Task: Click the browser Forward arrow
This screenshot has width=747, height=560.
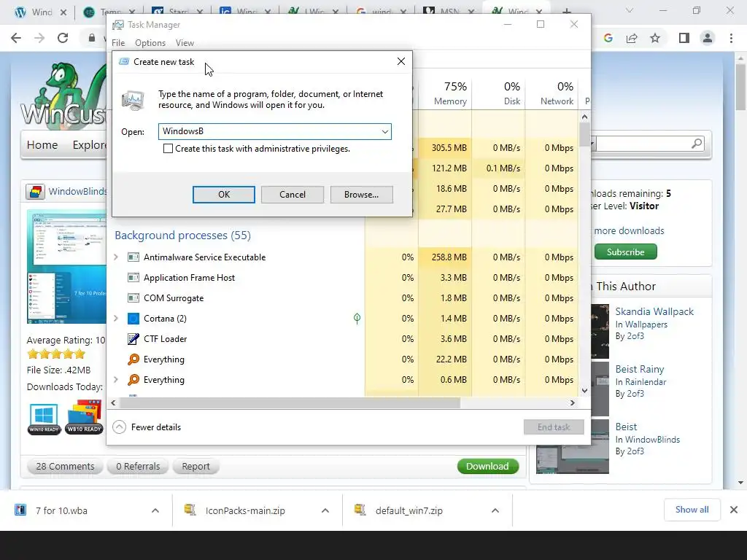Action: click(x=39, y=38)
